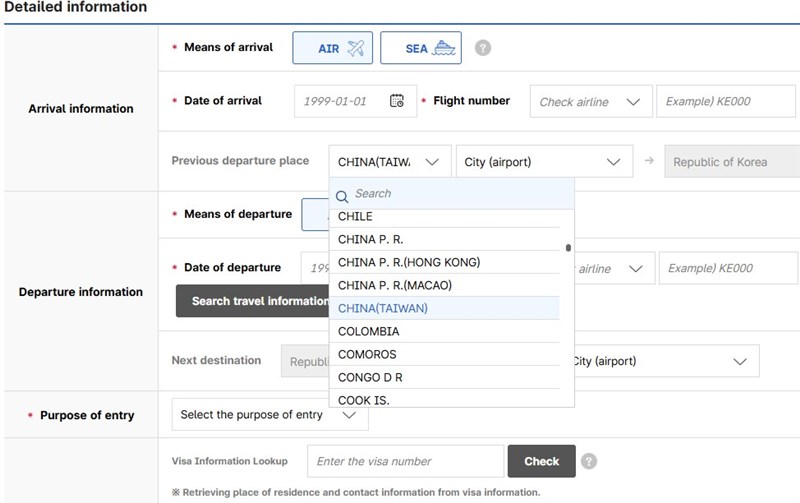Open calendar icon for date of arrival
Image resolution: width=800 pixels, height=503 pixels.
397,101
